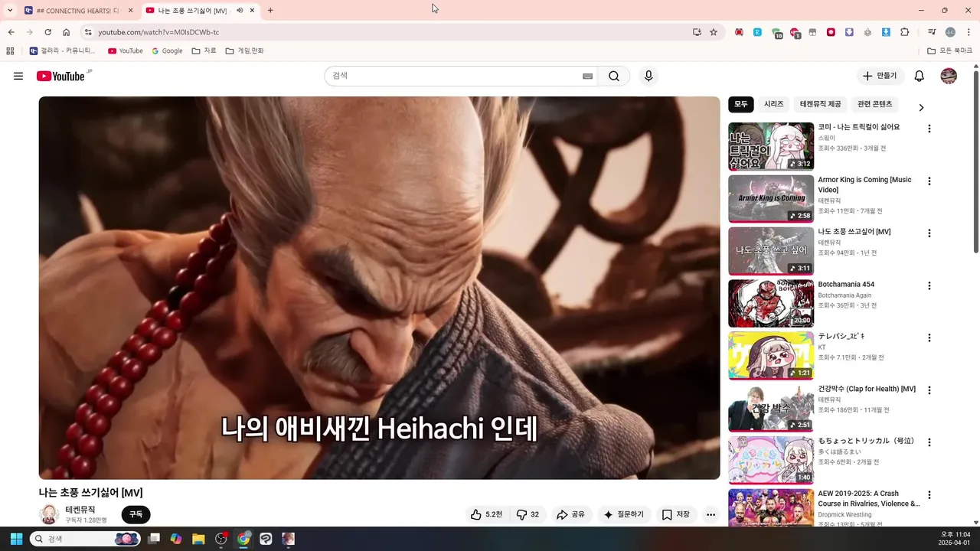Select the 관련 콘텐츠 filter chip
This screenshot has height=551, width=980.
[875, 104]
